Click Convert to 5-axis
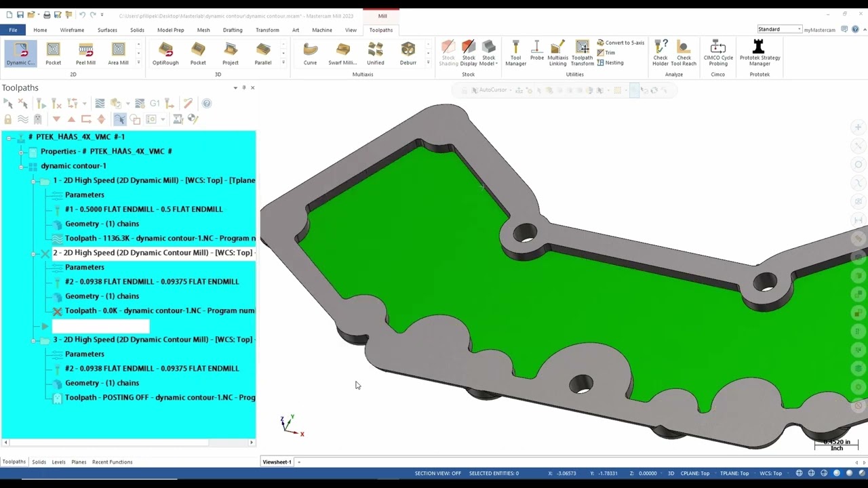Viewport: 868px width, 488px height. pyautogui.click(x=620, y=43)
